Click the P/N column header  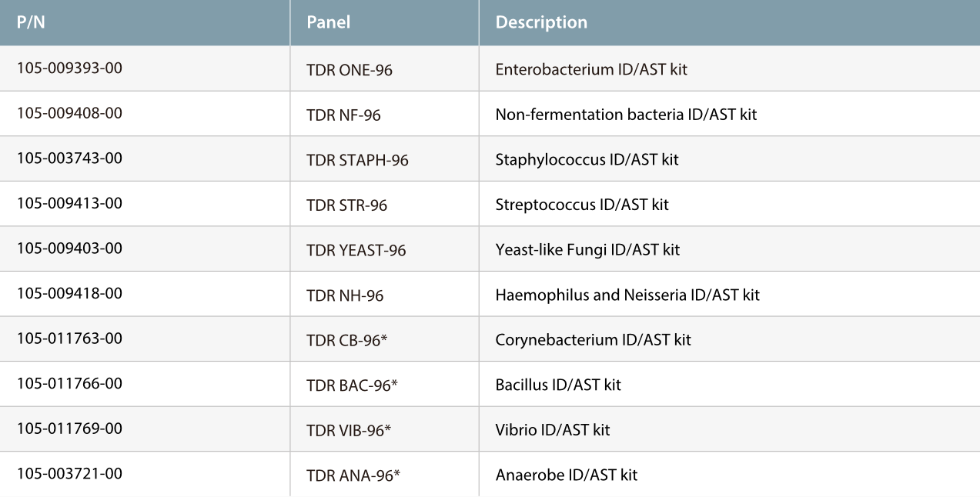31,22
